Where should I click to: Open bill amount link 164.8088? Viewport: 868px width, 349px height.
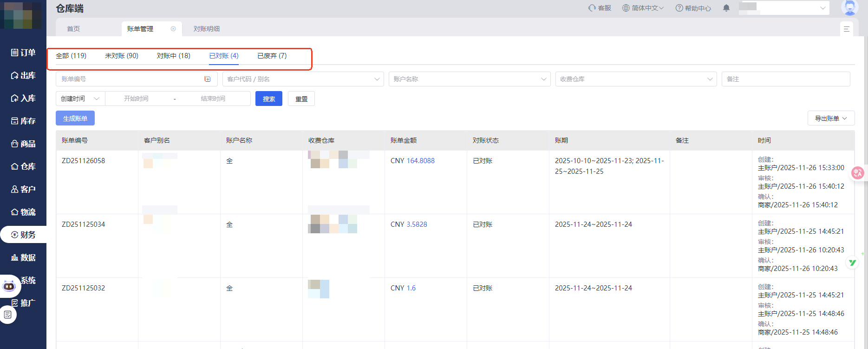(420, 161)
